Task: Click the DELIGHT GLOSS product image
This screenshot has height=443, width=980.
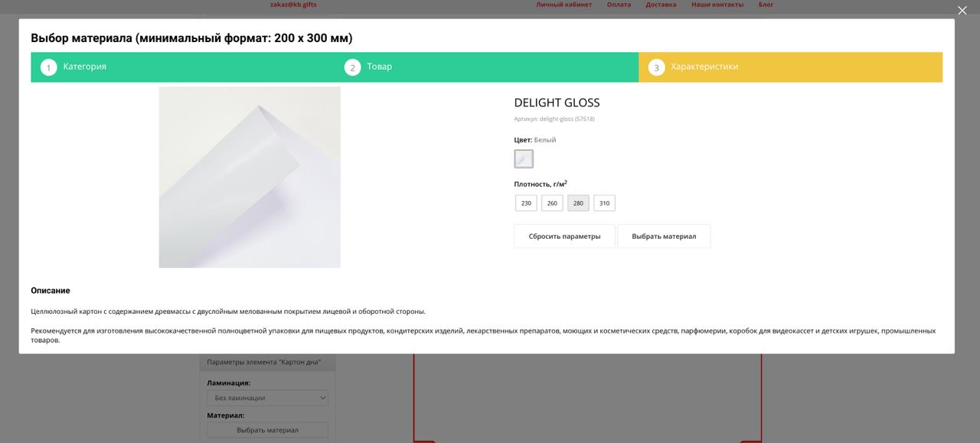Action: point(250,178)
